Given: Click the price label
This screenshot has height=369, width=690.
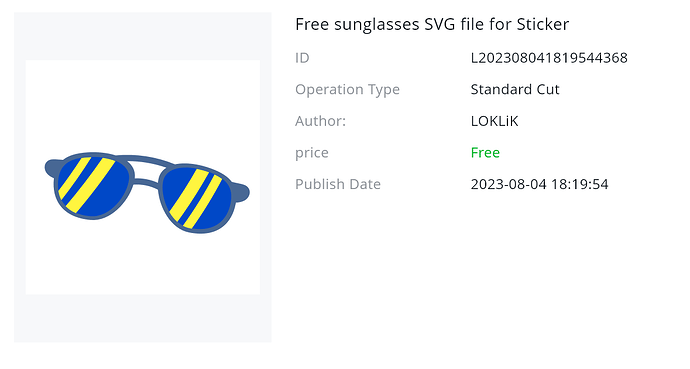Looking at the screenshot, I should (312, 153).
